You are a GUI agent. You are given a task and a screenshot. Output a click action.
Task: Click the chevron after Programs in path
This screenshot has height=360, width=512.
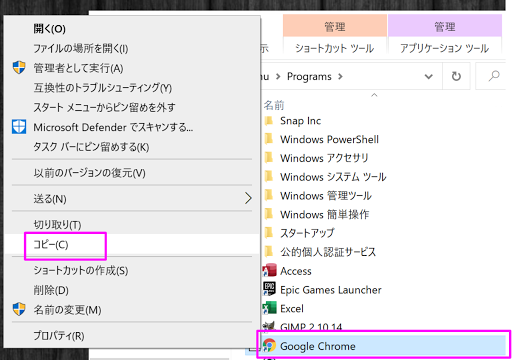point(340,76)
